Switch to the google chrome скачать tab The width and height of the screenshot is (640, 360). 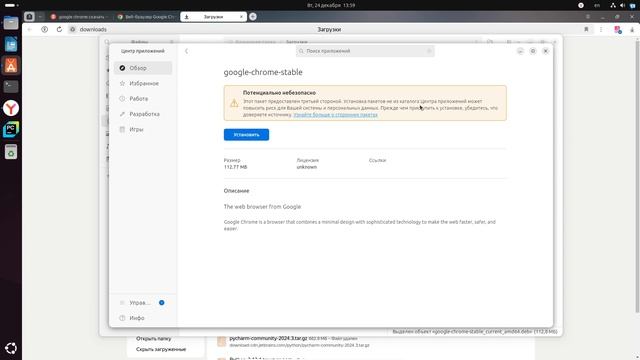(x=80, y=17)
